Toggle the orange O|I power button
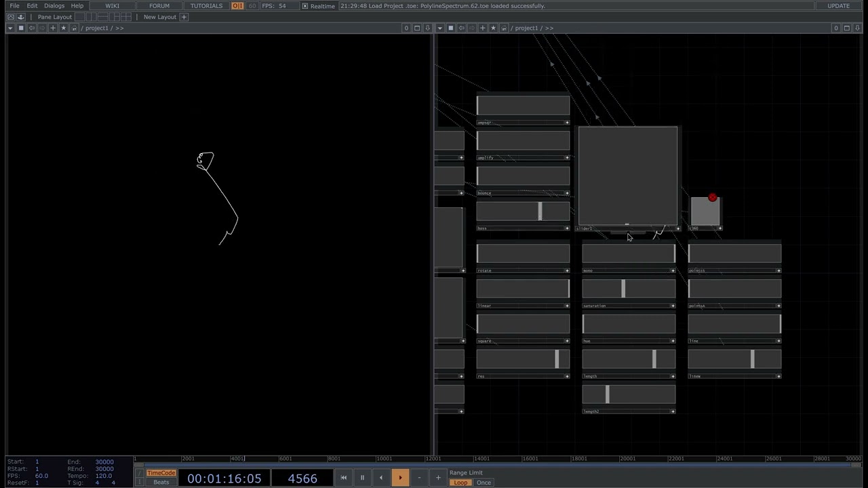 (x=237, y=6)
